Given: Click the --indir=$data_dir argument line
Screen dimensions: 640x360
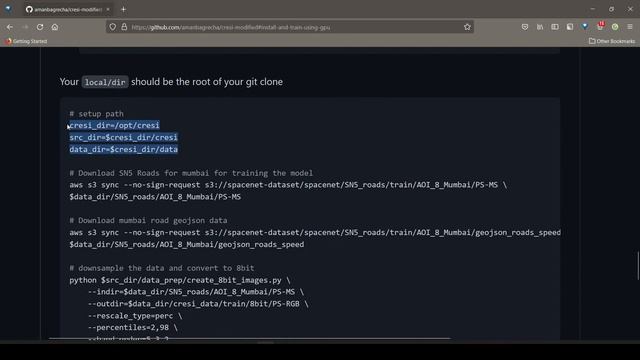Looking at the screenshot, I should coord(196,292).
